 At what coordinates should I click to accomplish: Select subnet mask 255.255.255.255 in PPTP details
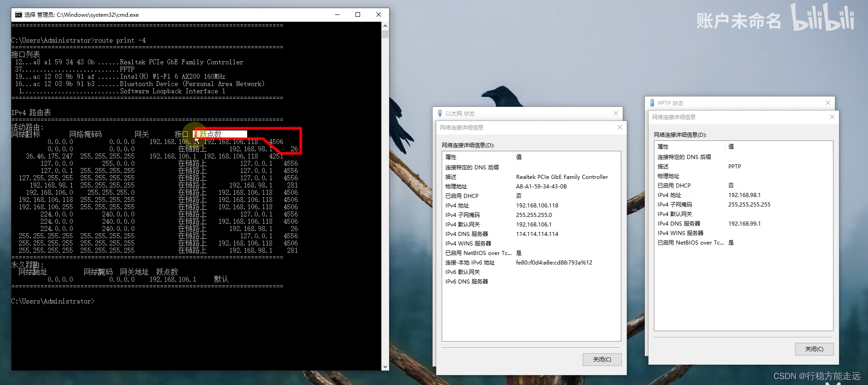(749, 205)
